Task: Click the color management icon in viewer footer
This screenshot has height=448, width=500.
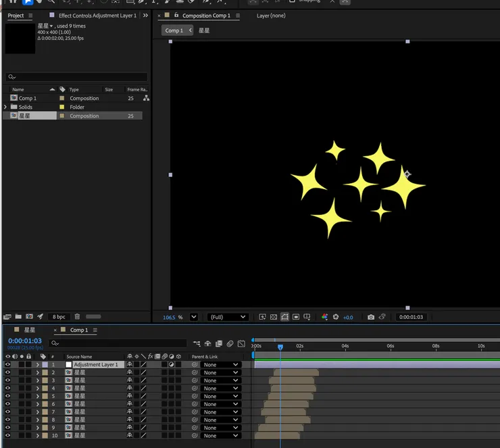Action: (x=324, y=317)
